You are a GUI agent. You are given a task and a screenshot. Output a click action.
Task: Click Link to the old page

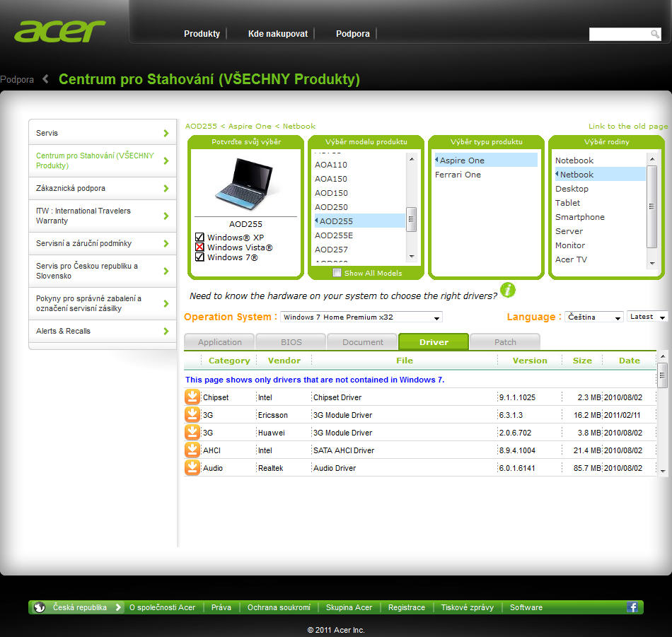point(628,126)
